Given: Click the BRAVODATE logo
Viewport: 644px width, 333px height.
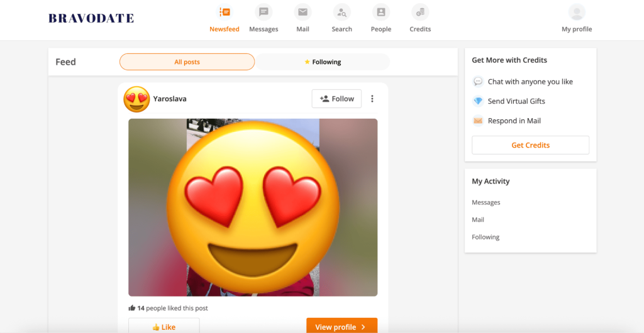Looking at the screenshot, I should (x=91, y=18).
